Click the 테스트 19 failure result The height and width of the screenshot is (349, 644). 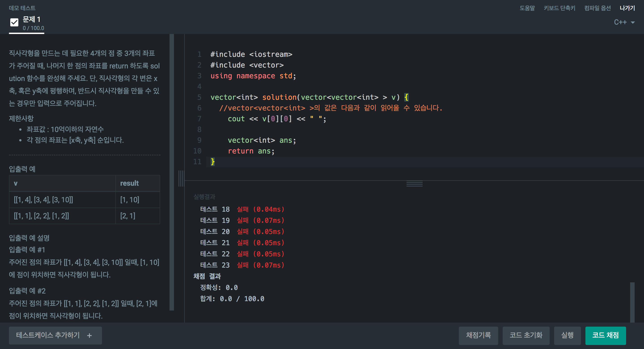[x=242, y=220]
